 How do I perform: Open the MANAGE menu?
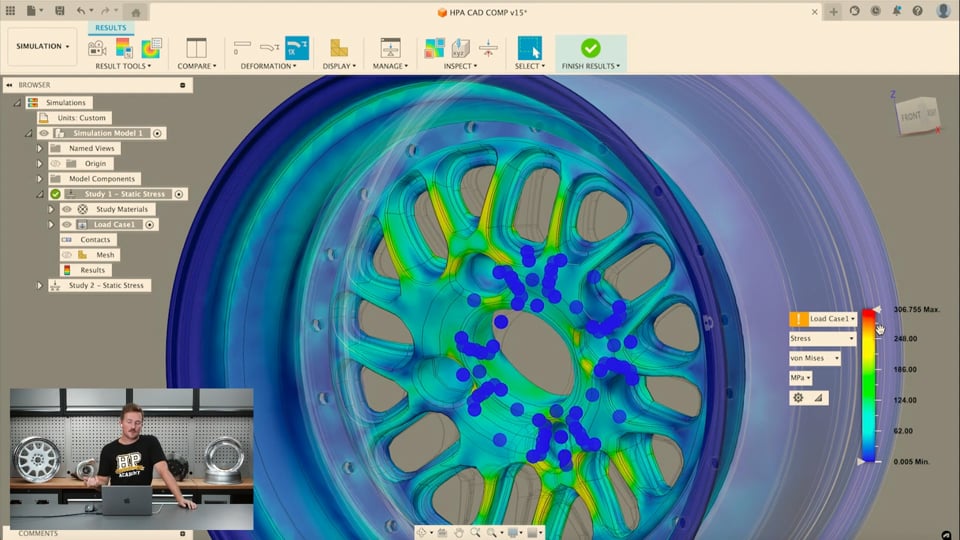point(390,66)
